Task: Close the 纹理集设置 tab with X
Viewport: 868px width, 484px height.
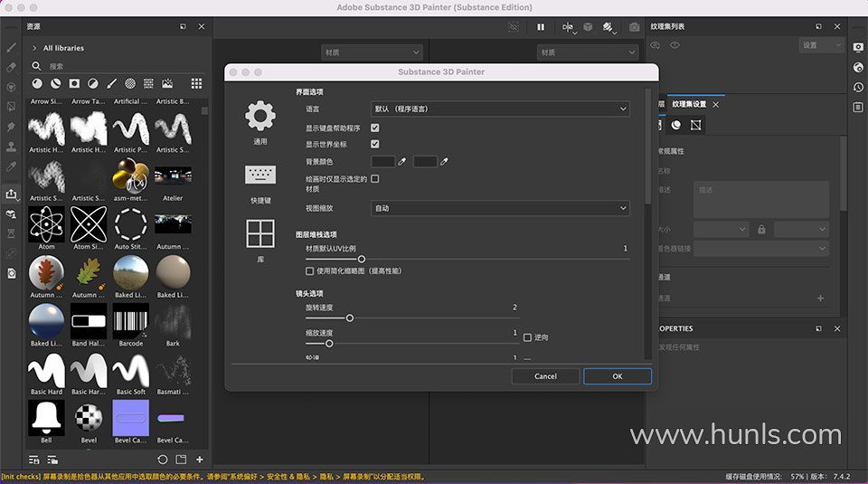Action: (x=716, y=105)
